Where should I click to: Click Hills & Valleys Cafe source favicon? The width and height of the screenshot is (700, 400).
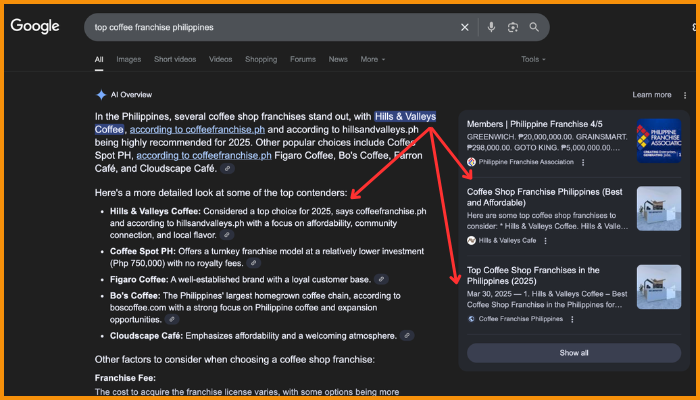coord(471,241)
